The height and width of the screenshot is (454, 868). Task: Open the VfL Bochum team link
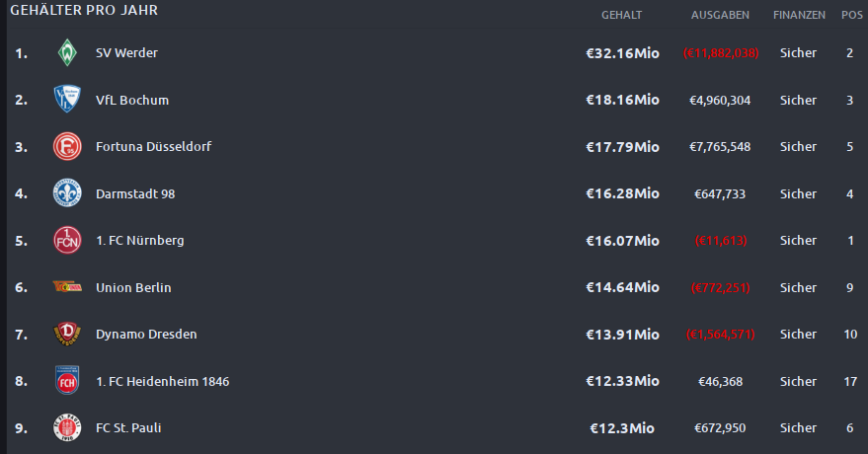tap(132, 100)
